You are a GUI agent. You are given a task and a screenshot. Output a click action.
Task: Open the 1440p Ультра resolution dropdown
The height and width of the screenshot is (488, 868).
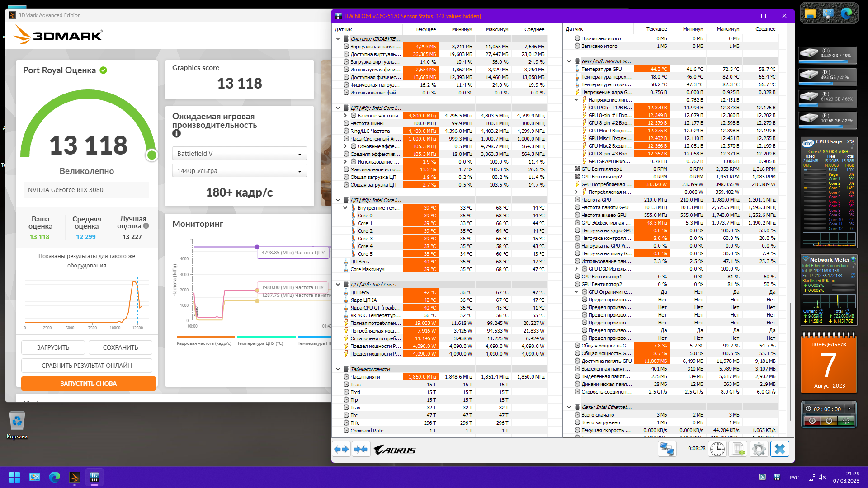point(240,171)
